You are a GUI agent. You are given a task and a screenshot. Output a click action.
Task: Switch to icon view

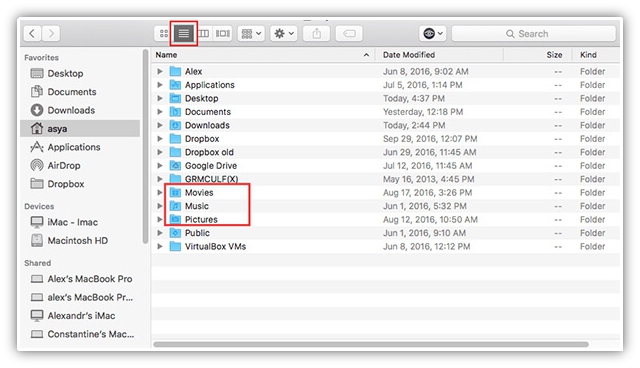[x=164, y=33]
